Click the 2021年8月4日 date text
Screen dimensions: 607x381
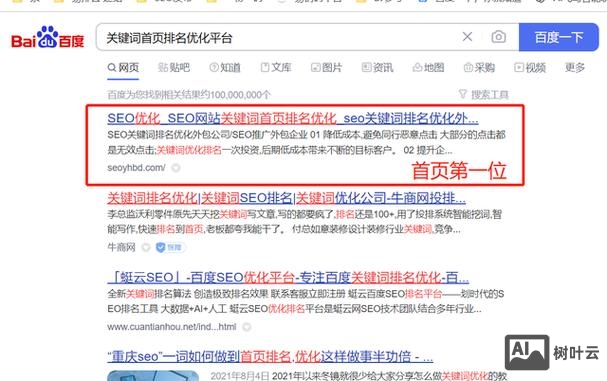coord(240,376)
